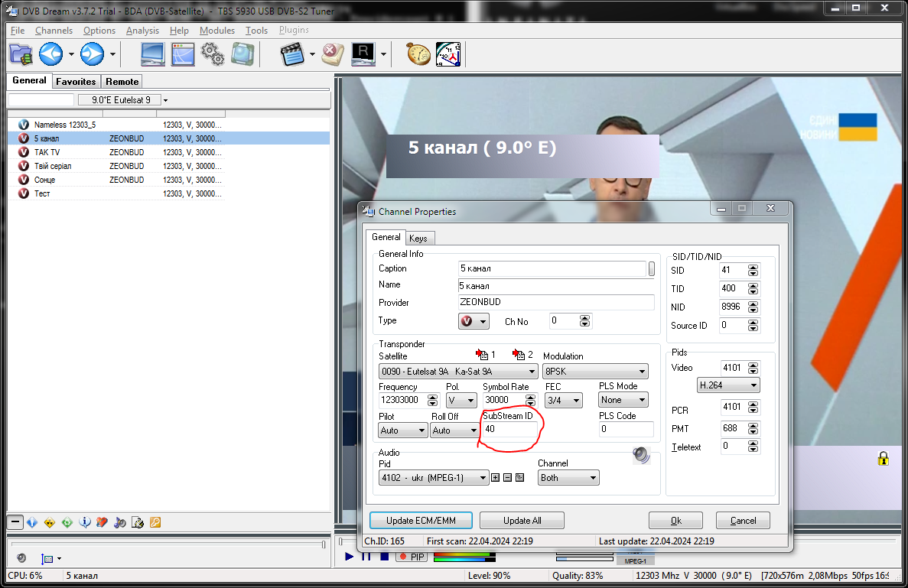Open the Audio Pid dropdown

coord(434,477)
